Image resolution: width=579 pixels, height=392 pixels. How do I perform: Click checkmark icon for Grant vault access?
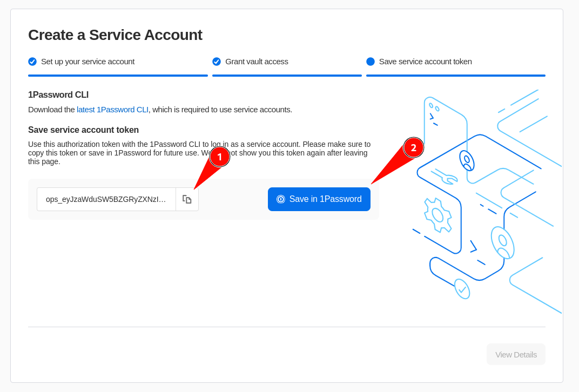pos(217,62)
